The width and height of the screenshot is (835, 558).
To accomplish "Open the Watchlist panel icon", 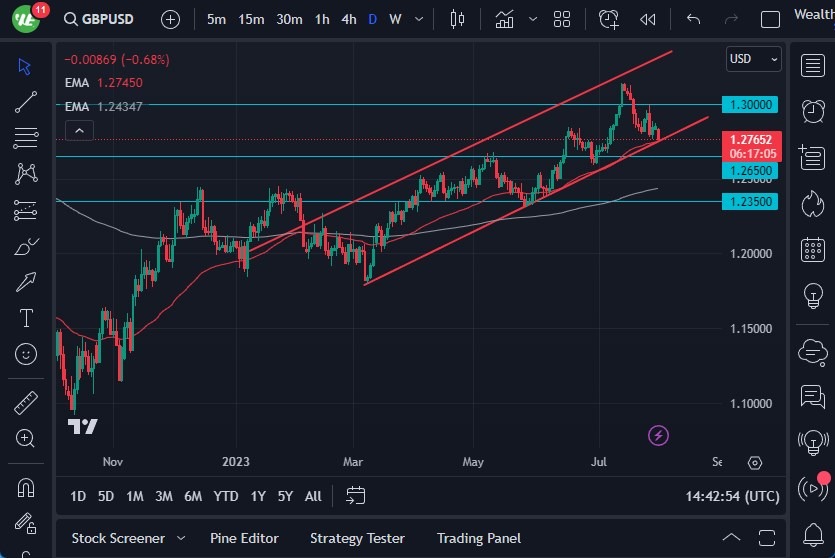I will coord(812,65).
